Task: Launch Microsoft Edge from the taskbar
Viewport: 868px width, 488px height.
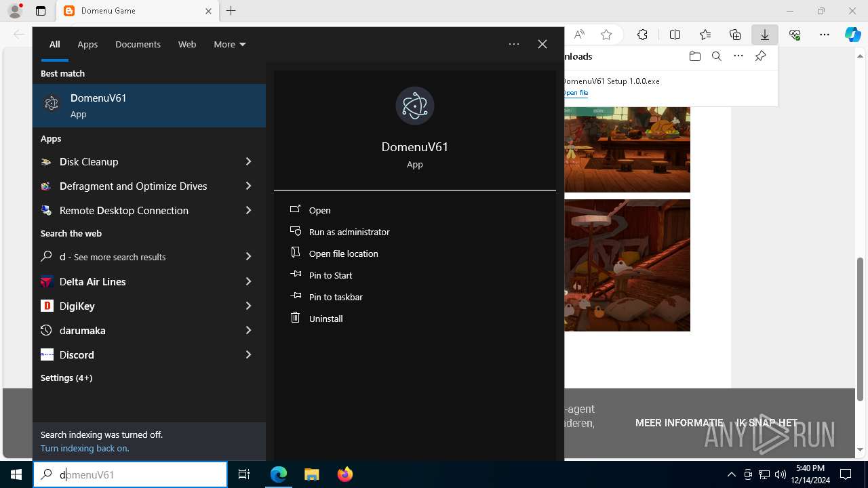Action: 279,474
